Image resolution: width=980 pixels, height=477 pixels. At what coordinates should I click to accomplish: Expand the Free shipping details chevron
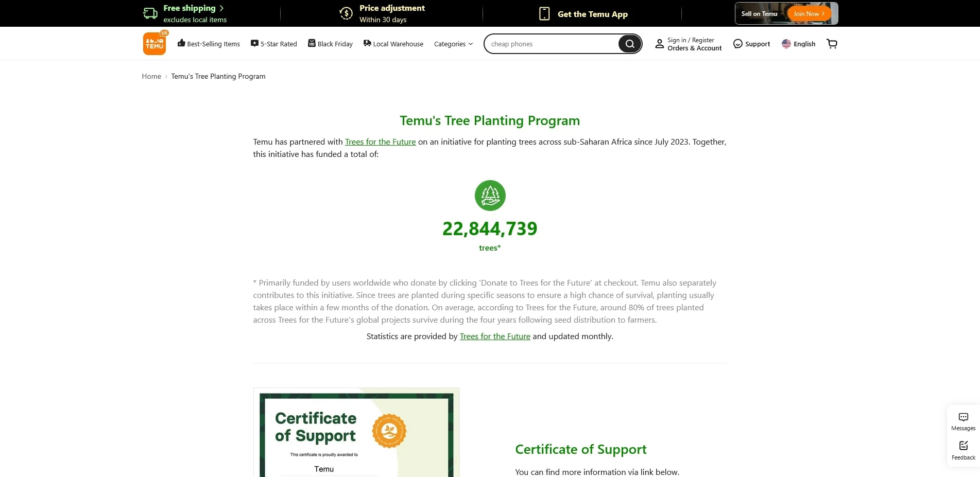point(221,8)
